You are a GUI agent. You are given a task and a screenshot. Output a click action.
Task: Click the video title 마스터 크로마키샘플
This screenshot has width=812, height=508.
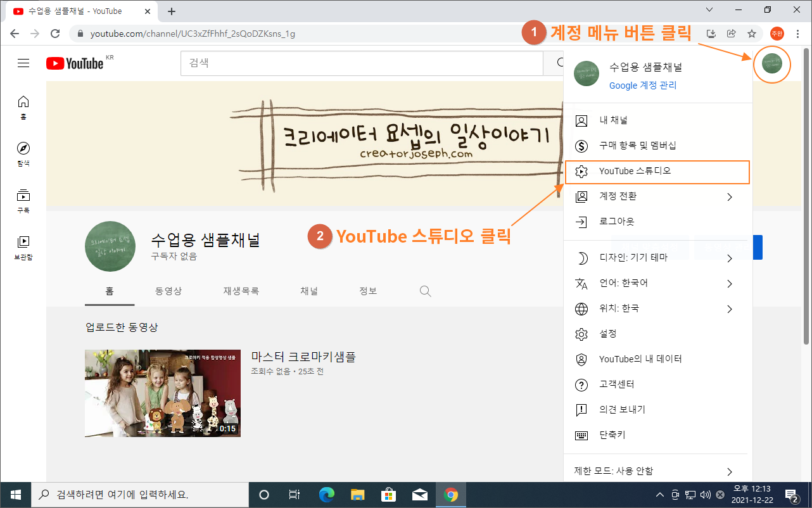(x=303, y=357)
